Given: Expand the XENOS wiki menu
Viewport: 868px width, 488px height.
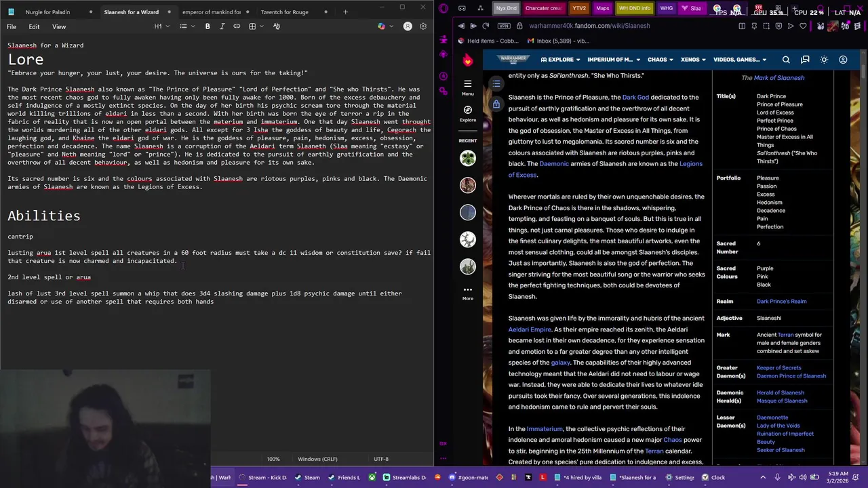Looking at the screenshot, I should click(x=693, y=60).
